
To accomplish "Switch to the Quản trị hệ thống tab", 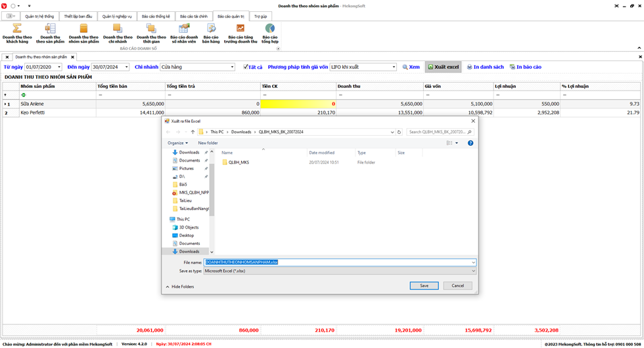I will click(39, 16).
